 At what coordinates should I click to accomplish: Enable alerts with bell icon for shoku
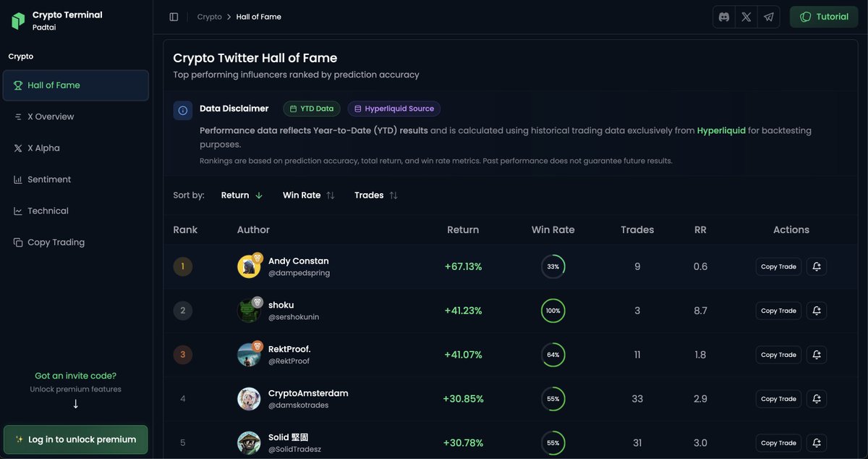coord(817,311)
